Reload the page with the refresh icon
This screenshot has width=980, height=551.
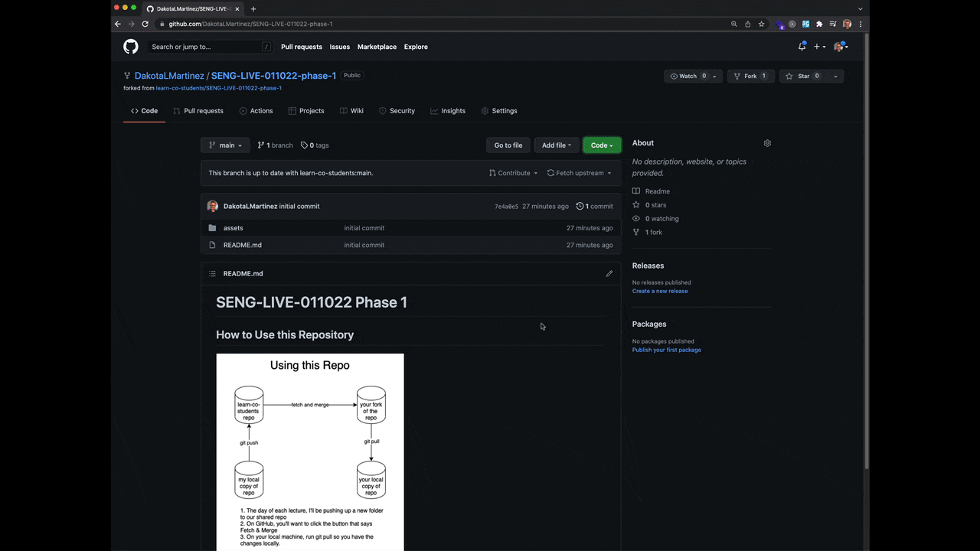pos(145,24)
